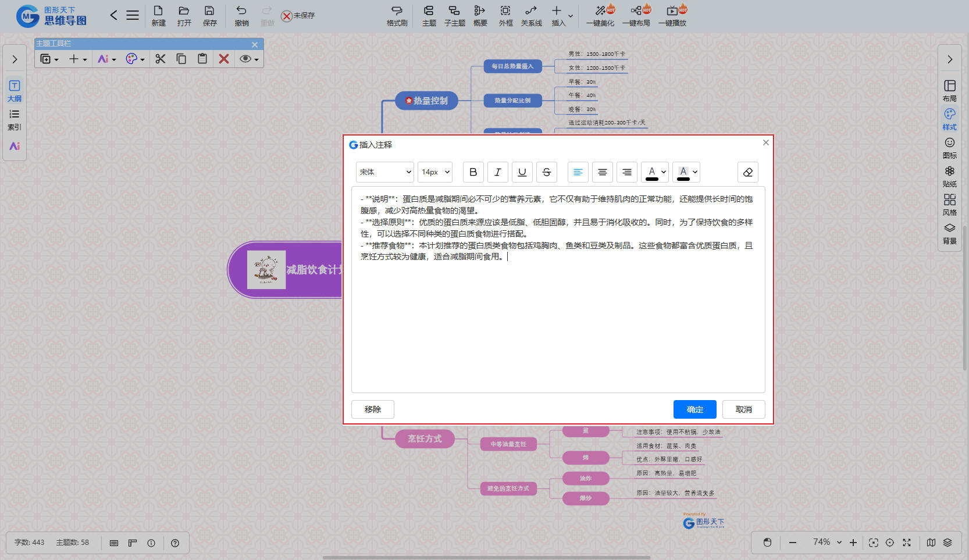The height and width of the screenshot is (560, 969).
Task: Click the Stickers (贴纸) icon
Action: tap(949, 176)
